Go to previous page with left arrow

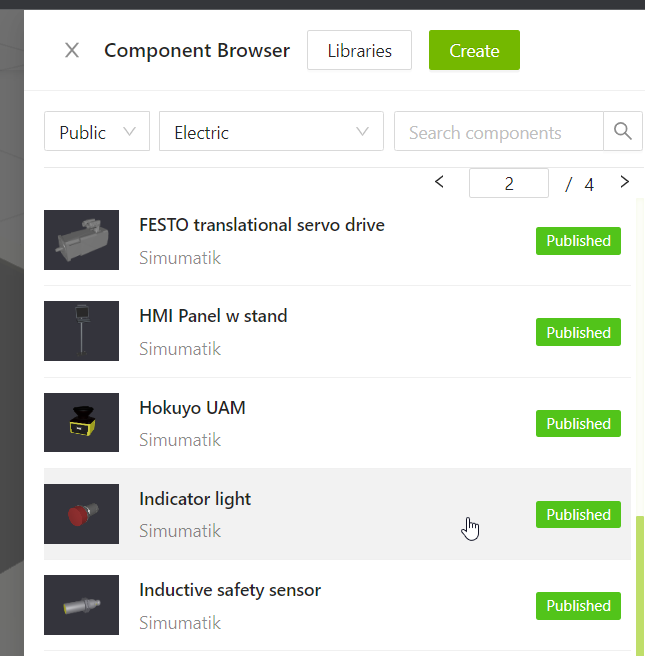tap(439, 182)
